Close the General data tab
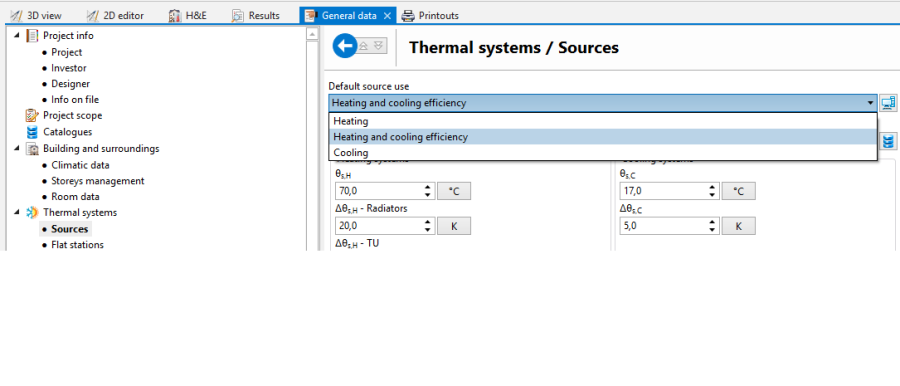The height and width of the screenshot is (386, 900). 387,16
